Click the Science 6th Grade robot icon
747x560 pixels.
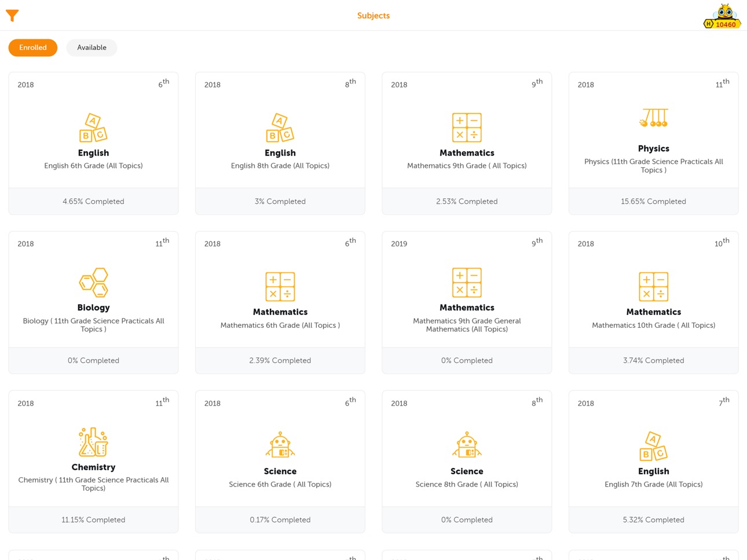[280, 445]
